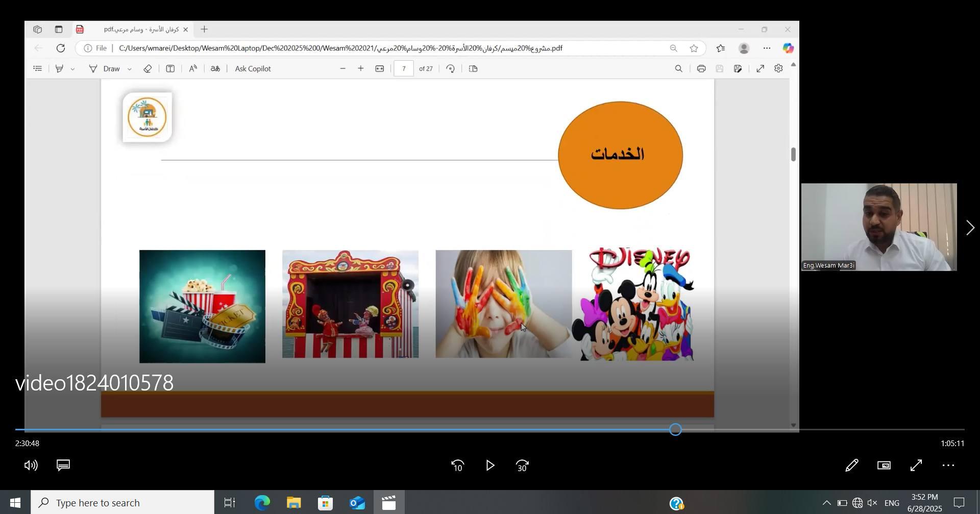Open subtitles and captions menu
Image resolution: width=980 pixels, height=514 pixels.
click(63, 466)
